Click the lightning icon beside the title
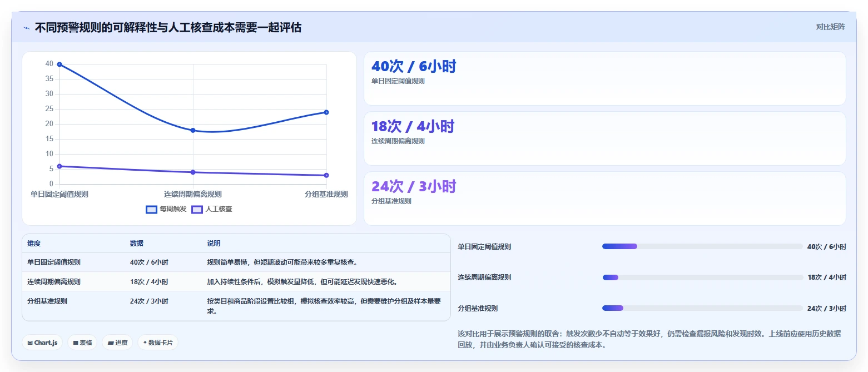The image size is (868, 372). pos(27,27)
